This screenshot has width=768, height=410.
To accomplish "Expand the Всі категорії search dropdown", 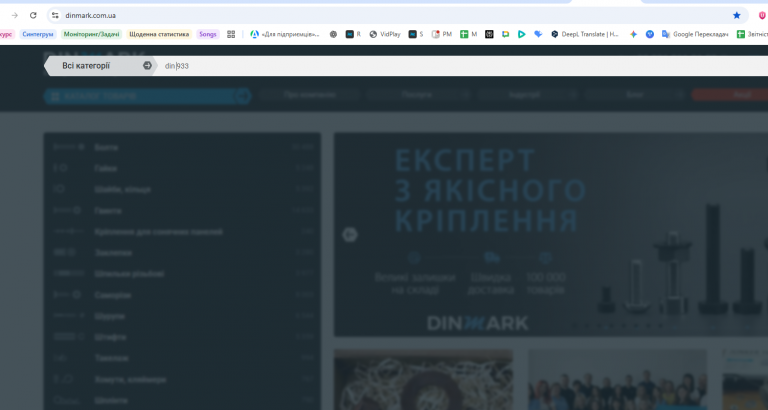I will [x=101, y=66].
